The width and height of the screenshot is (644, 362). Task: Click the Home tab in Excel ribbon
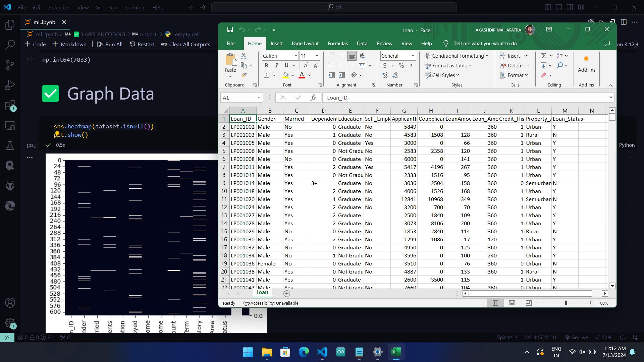pos(254,43)
